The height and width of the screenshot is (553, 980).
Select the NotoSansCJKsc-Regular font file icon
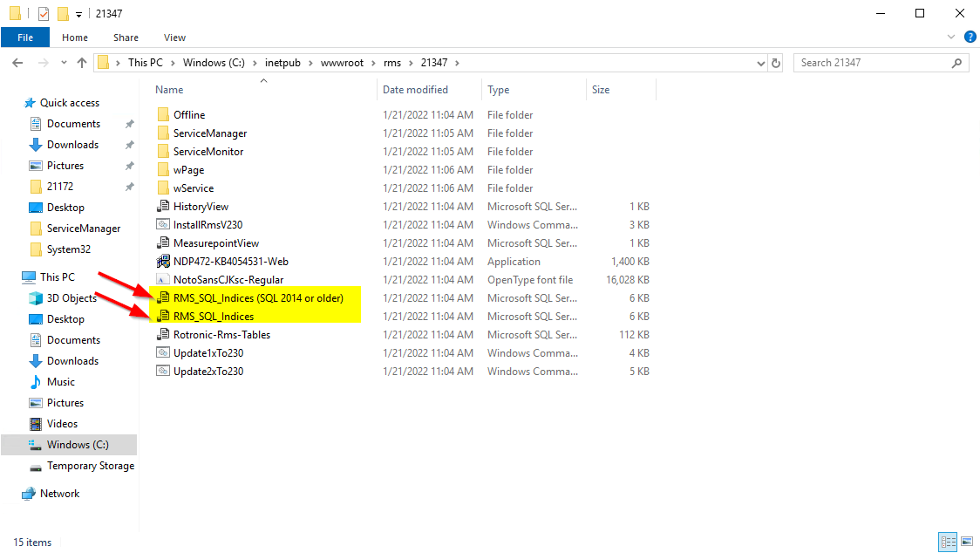pyautogui.click(x=163, y=279)
